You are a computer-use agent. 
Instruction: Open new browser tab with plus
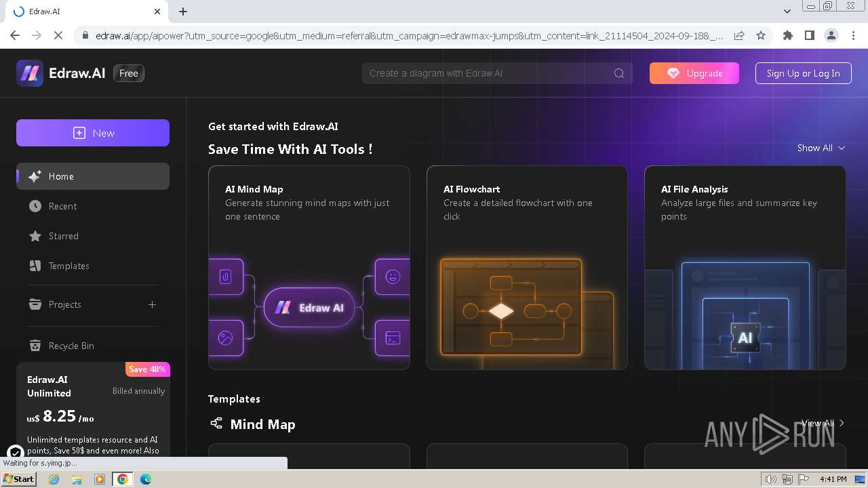183,12
